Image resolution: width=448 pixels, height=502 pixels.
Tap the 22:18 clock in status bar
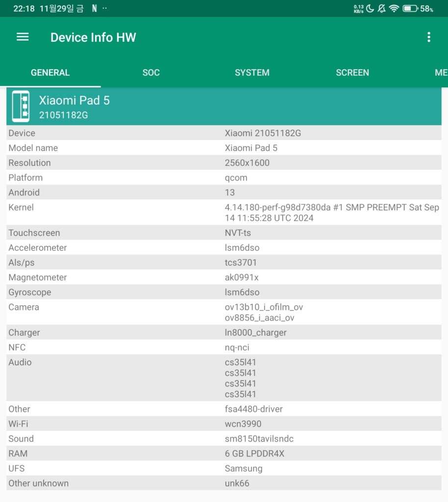24,9
